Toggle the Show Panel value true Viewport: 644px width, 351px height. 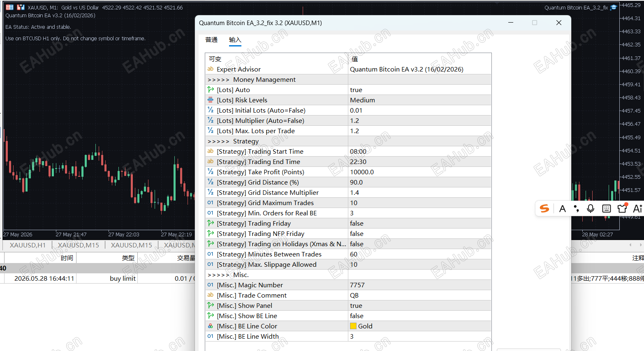tap(419, 305)
